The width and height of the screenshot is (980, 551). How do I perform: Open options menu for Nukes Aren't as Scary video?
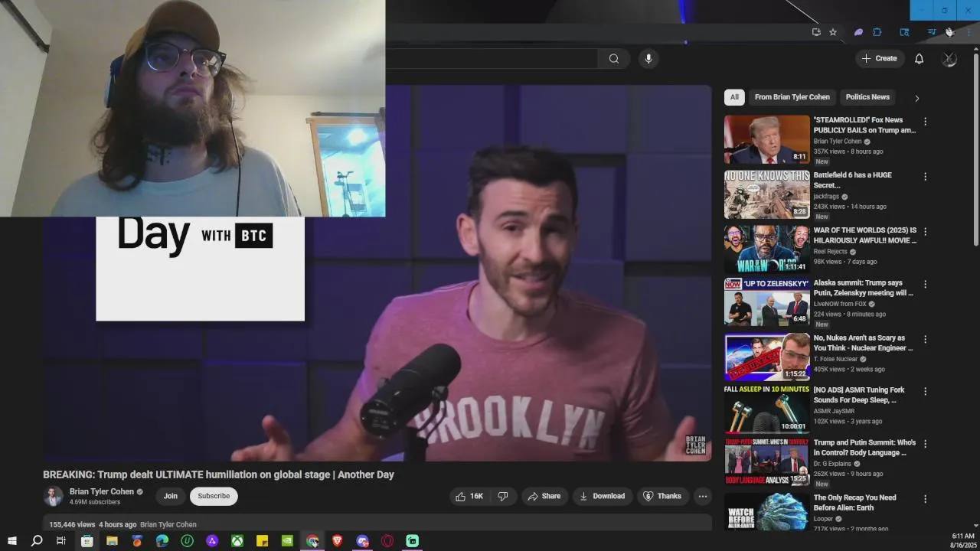pos(925,339)
